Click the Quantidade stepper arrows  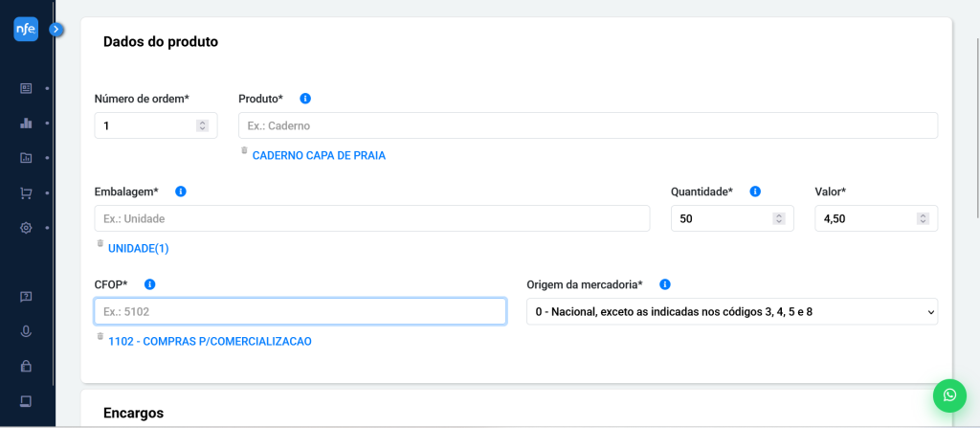[x=778, y=218]
